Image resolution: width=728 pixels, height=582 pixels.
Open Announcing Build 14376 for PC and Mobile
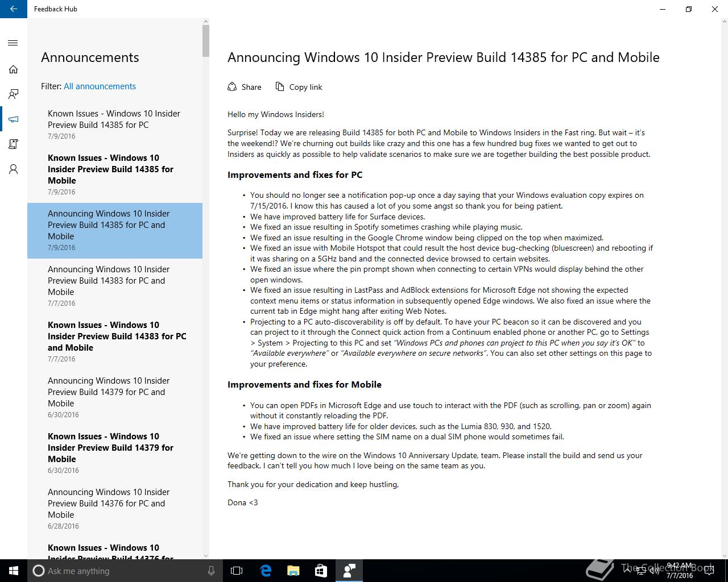click(115, 509)
